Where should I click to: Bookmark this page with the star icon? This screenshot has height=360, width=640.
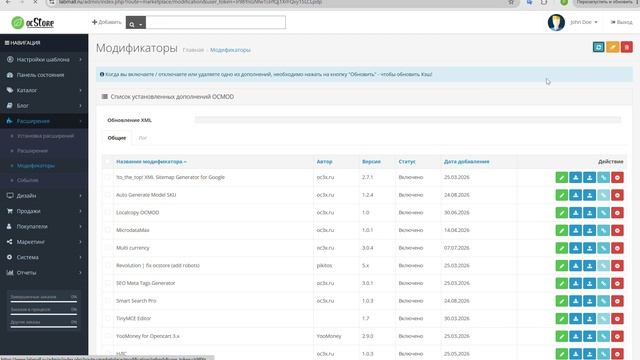coord(511,2)
